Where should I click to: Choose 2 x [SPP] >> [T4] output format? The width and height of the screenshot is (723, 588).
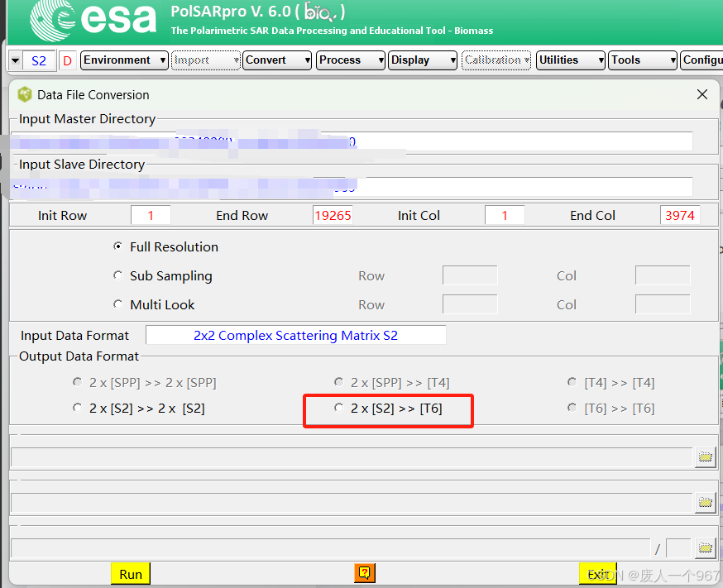point(339,382)
